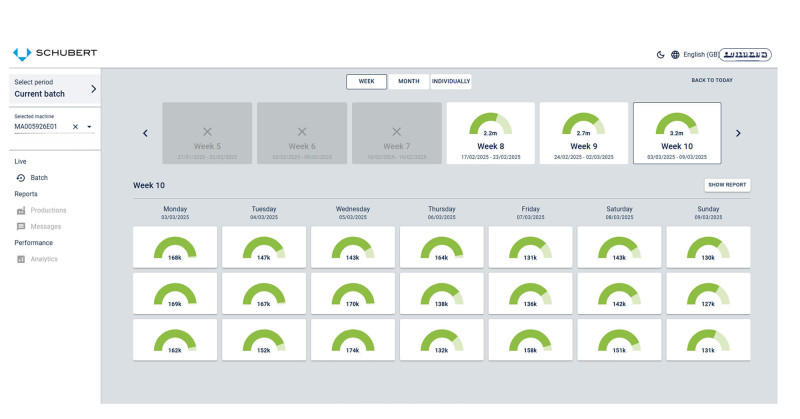The image size is (800, 419).
Task: Toggle dark mode moon icon
Action: coord(660,55)
